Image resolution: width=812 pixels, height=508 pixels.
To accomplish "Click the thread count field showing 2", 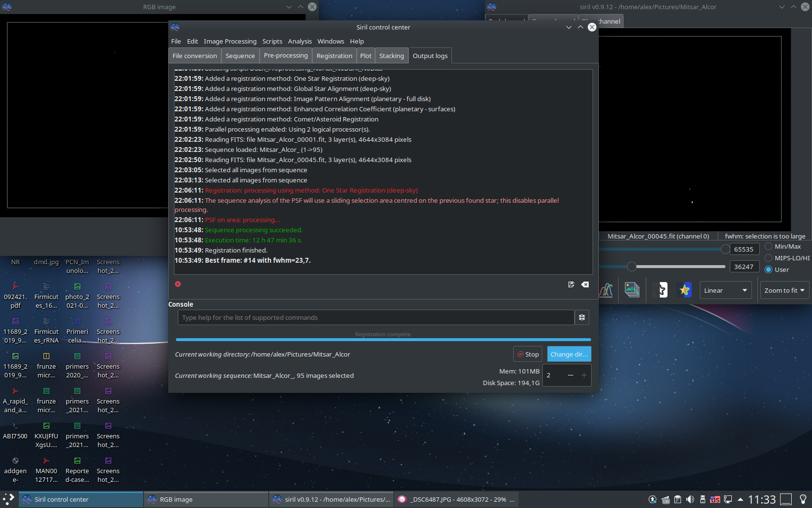I will click(x=553, y=375).
